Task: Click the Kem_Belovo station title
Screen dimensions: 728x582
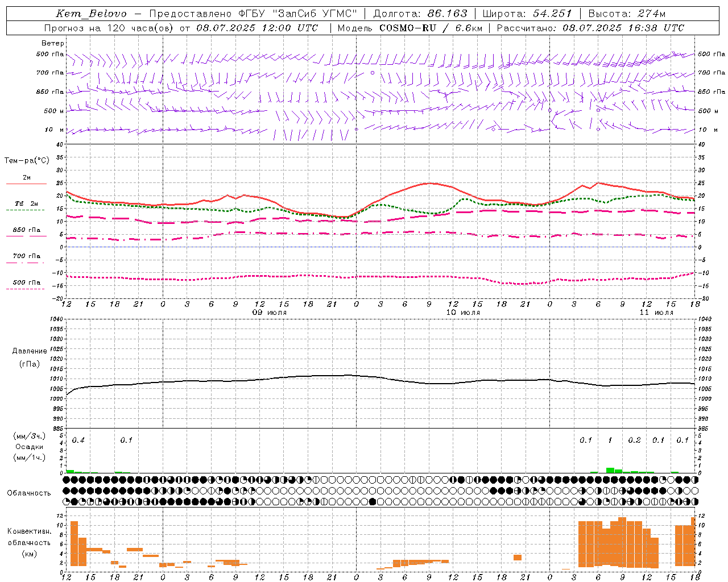Action: click(x=91, y=14)
